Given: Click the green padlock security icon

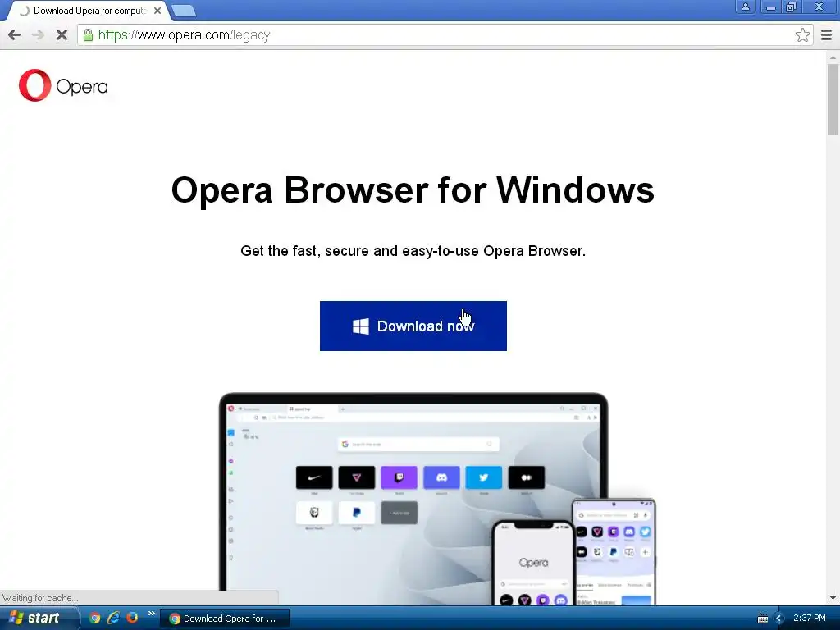Looking at the screenshot, I should pos(88,35).
